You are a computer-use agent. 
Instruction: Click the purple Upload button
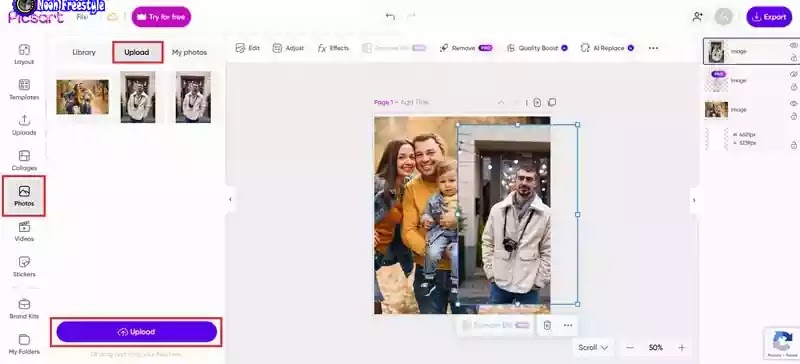point(137,332)
